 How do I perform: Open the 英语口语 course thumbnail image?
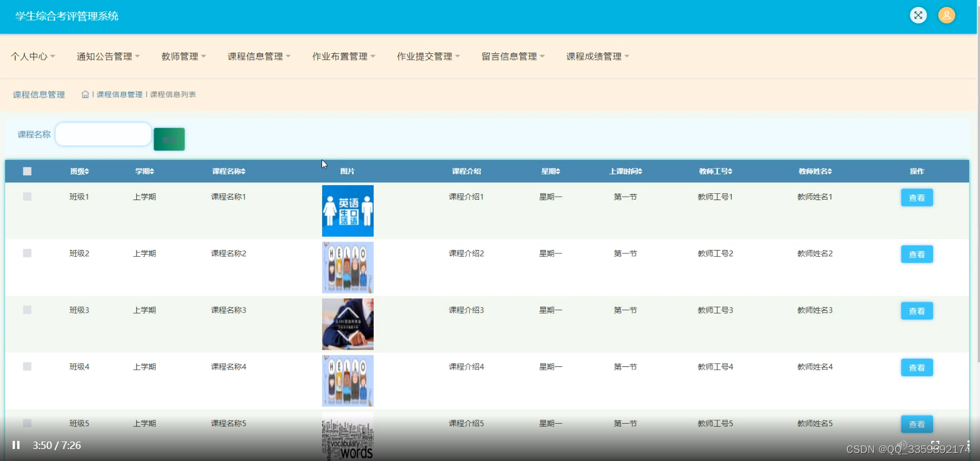point(348,211)
